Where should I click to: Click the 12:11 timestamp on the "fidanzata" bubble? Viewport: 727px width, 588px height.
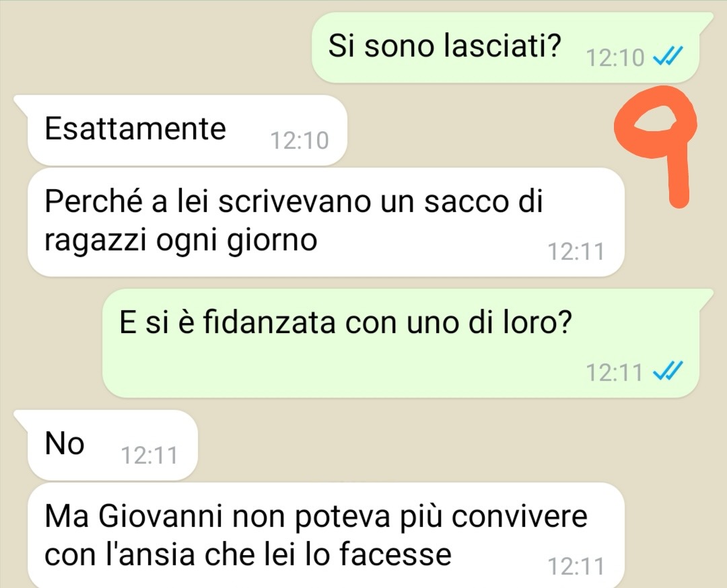[x=615, y=372]
